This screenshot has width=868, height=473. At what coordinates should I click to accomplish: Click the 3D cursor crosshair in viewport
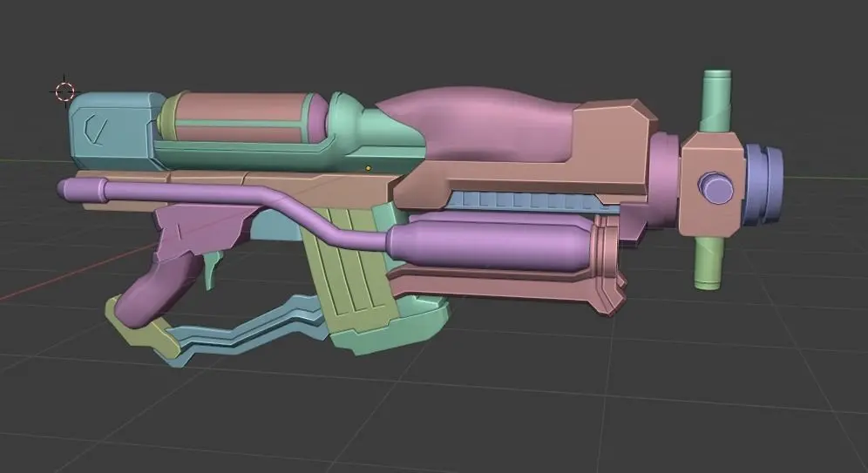(x=64, y=91)
